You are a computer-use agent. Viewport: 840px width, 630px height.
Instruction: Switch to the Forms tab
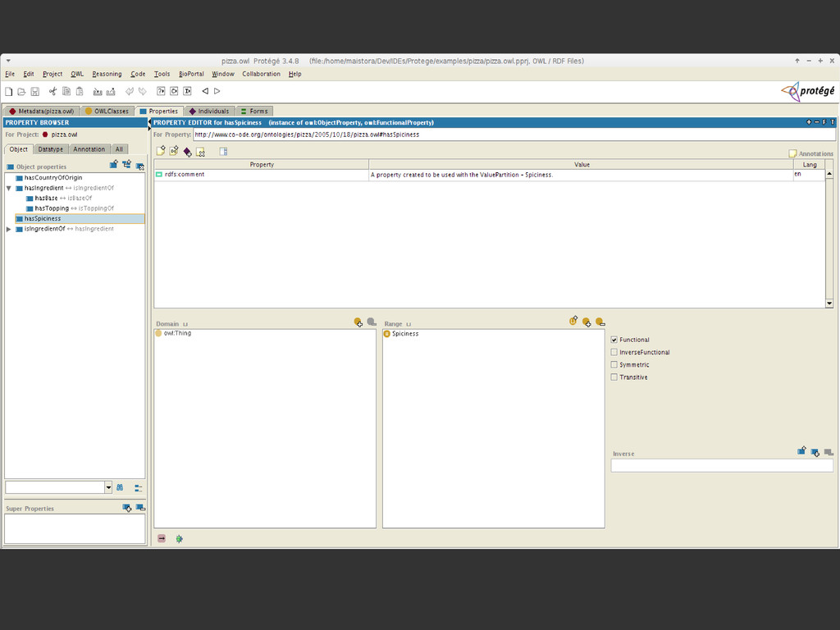(x=254, y=111)
